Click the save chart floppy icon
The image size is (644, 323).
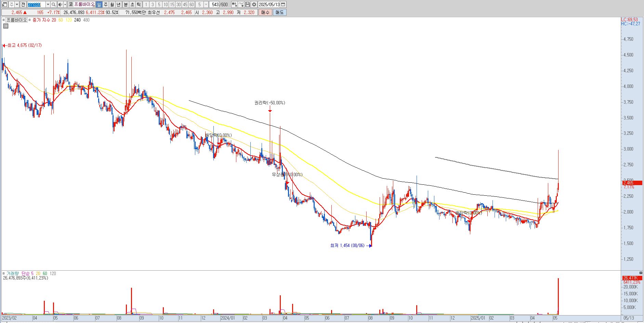click(x=248, y=4)
